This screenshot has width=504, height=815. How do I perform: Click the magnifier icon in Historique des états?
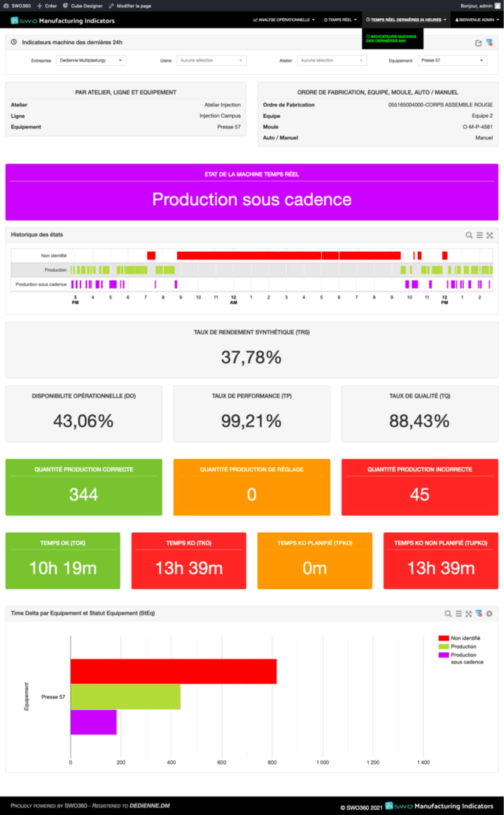(469, 235)
